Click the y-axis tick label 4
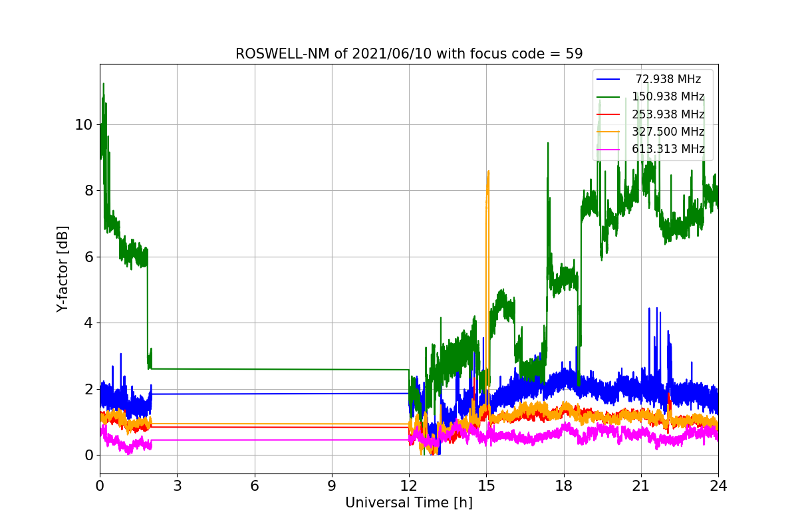Image resolution: width=798 pixels, height=532 pixels. pyautogui.click(x=89, y=323)
